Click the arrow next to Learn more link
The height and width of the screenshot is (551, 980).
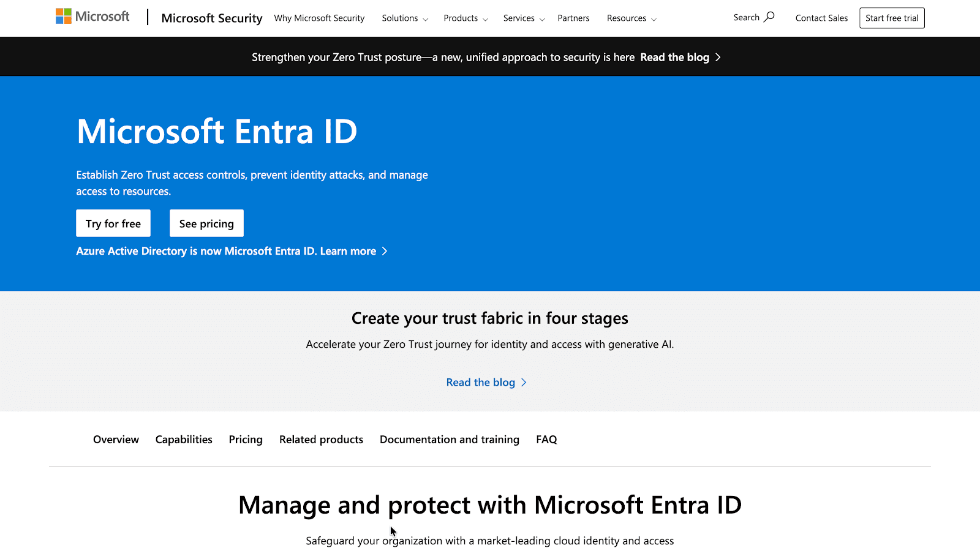[x=385, y=251]
